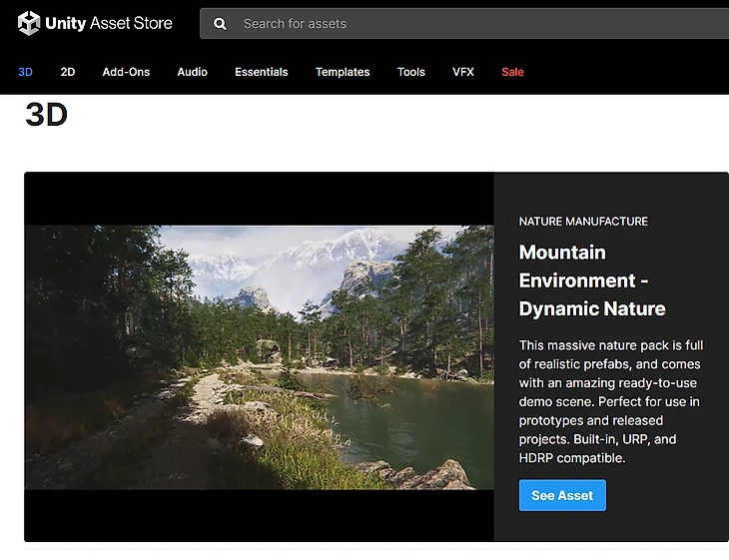
Task: Click the Mountain Environment - Dynamic Nature title
Action: click(x=592, y=280)
